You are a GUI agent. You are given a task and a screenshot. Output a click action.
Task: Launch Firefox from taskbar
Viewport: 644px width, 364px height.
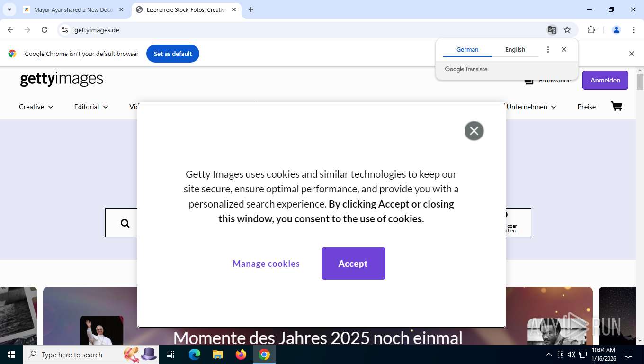[x=241, y=355]
